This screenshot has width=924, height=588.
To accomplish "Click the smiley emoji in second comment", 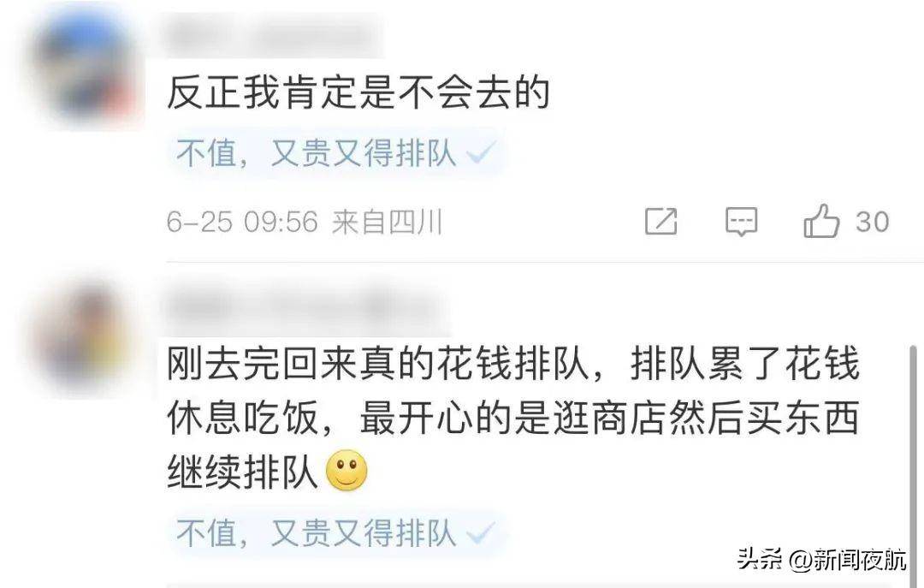I will [346, 471].
